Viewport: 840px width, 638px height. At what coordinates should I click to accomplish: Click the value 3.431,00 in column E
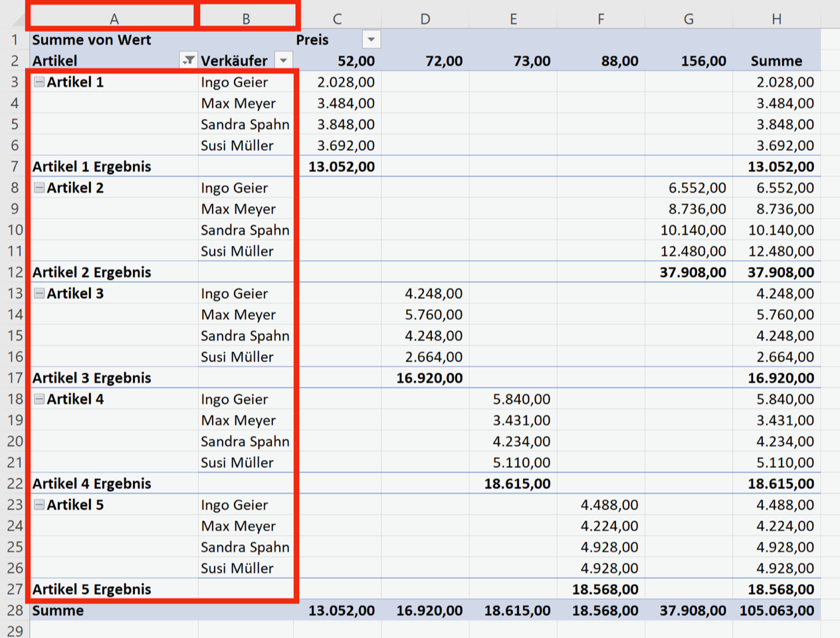(513, 420)
